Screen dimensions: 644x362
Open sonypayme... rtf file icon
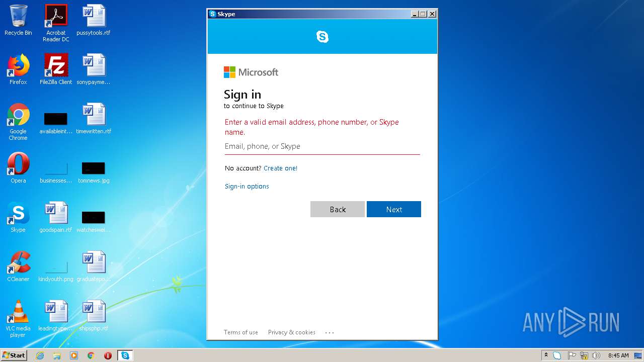[x=94, y=69]
